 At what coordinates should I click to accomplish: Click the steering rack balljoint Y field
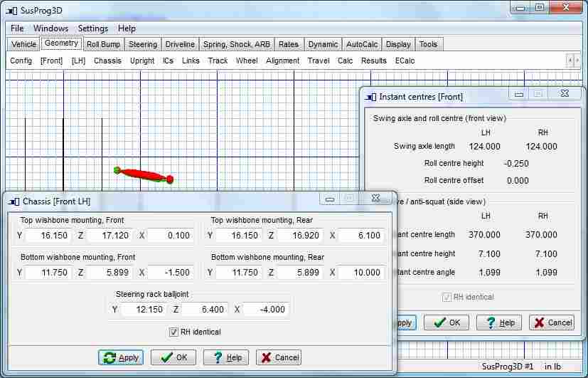point(143,310)
